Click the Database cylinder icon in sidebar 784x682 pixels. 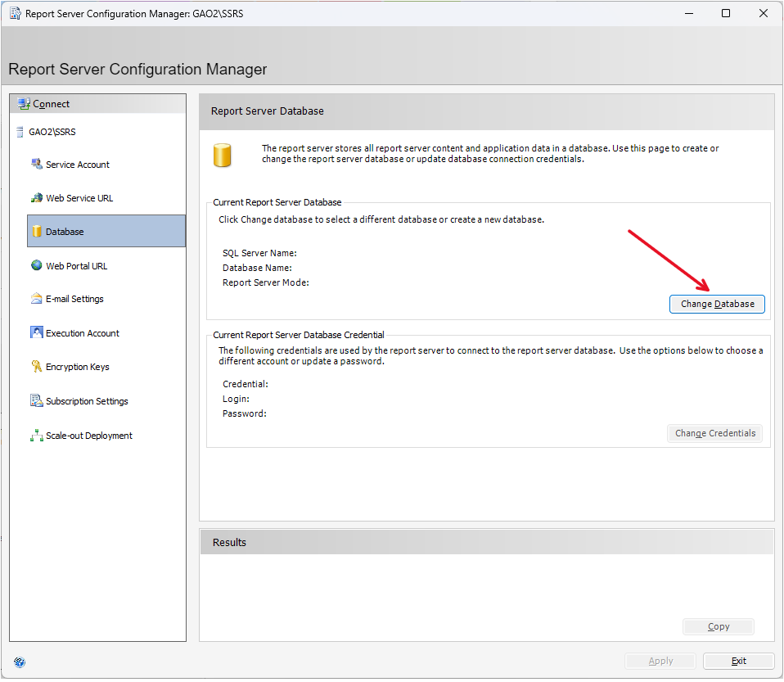(x=37, y=232)
